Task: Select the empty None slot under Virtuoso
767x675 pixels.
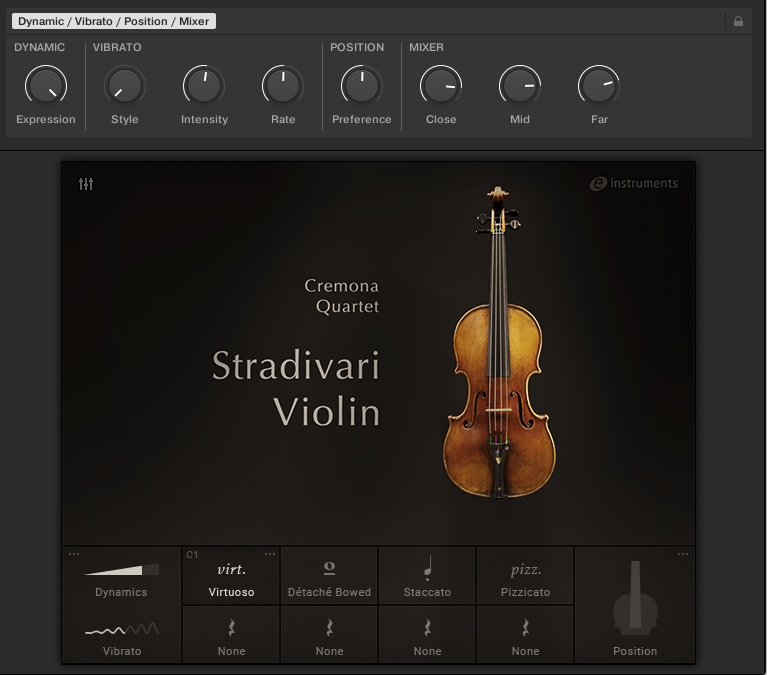Action: [x=231, y=634]
